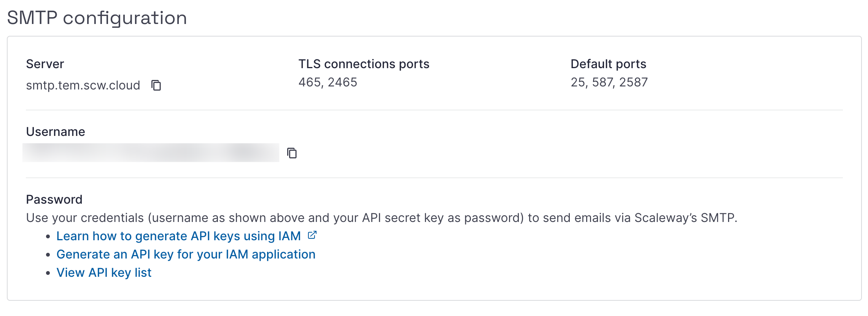Click the bullet before Learn how to generate
The width and height of the screenshot is (868, 316).
point(48,236)
